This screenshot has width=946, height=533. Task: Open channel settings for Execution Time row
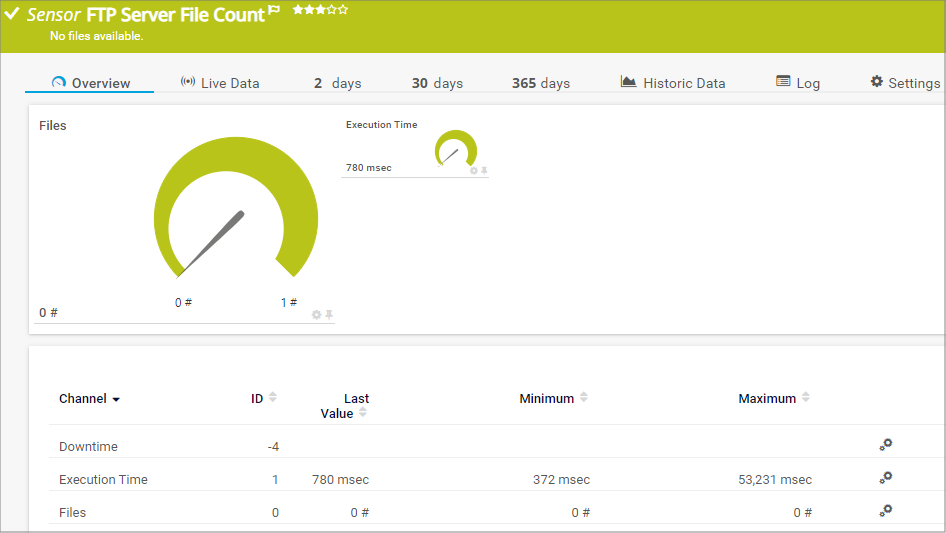[x=885, y=478]
